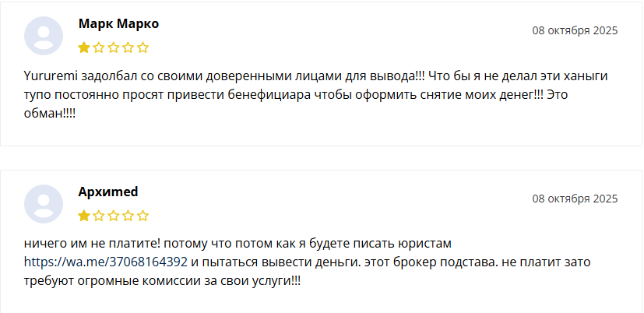Click the reviewer name Архимеd
This screenshot has width=644, height=313.
[x=108, y=192]
